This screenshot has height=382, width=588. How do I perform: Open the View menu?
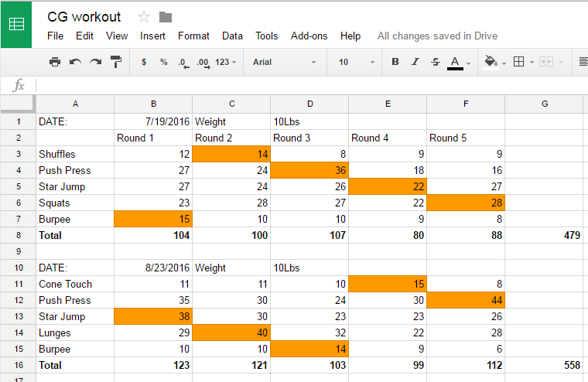pyautogui.click(x=117, y=36)
